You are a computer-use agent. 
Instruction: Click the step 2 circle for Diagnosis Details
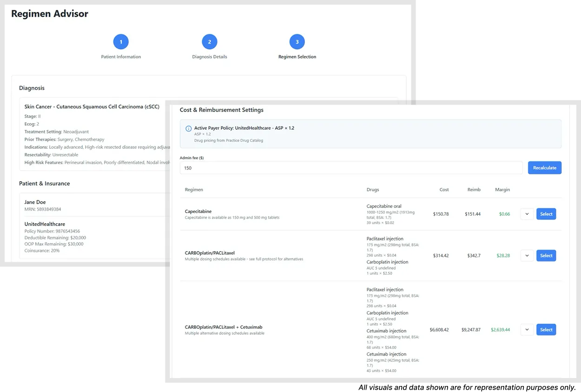click(210, 42)
